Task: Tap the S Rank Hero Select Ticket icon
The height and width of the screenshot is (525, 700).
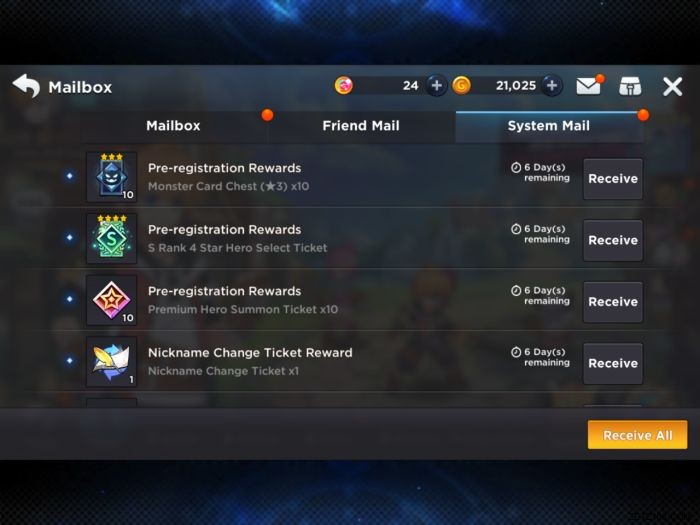Action: (x=112, y=238)
